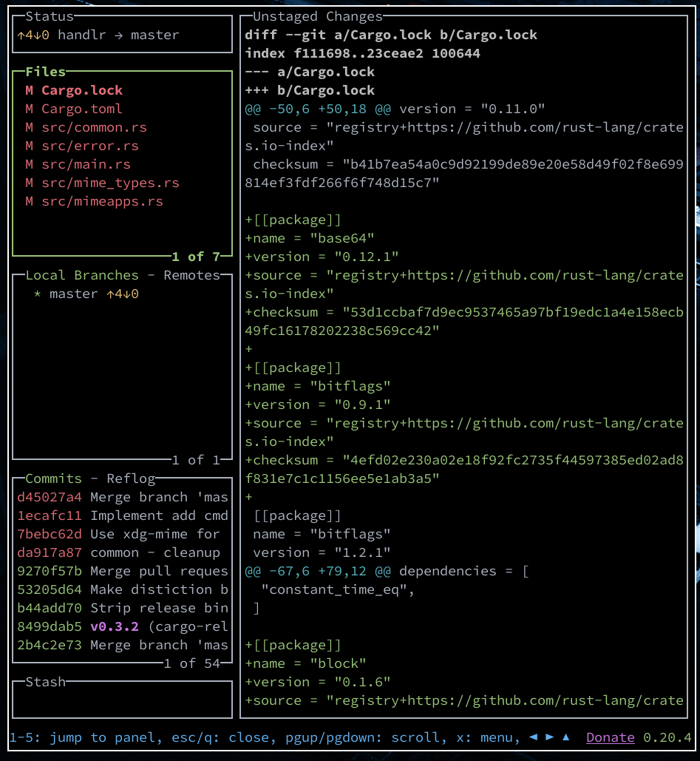Click the added line +version = "0.1.6"
Image resolution: width=700 pixels, height=761 pixels.
click(318, 682)
